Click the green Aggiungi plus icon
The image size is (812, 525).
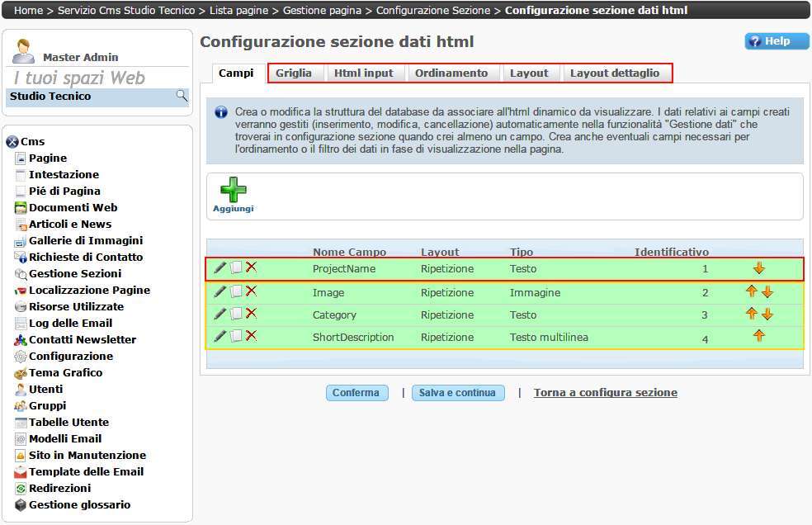(233, 191)
